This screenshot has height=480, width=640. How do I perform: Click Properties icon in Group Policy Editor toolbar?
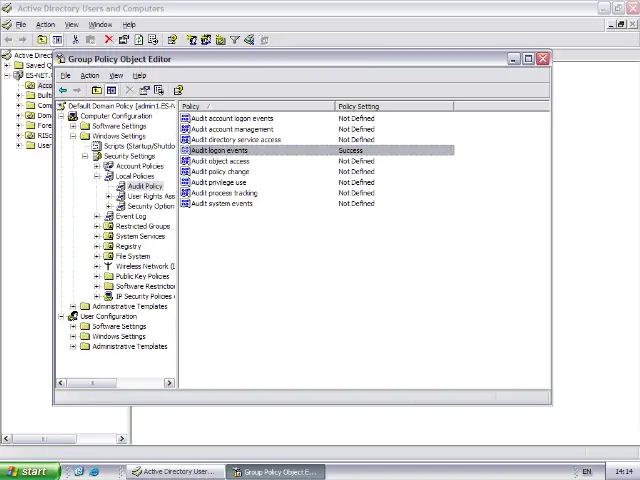click(x=144, y=90)
